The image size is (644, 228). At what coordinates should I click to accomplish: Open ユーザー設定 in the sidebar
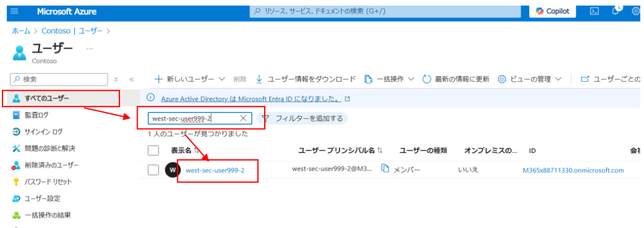click(42, 198)
